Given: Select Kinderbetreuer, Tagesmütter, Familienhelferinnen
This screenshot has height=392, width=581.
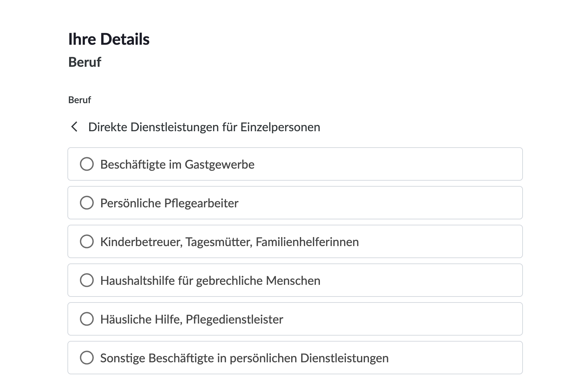Looking at the screenshot, I should coord(86,241).
